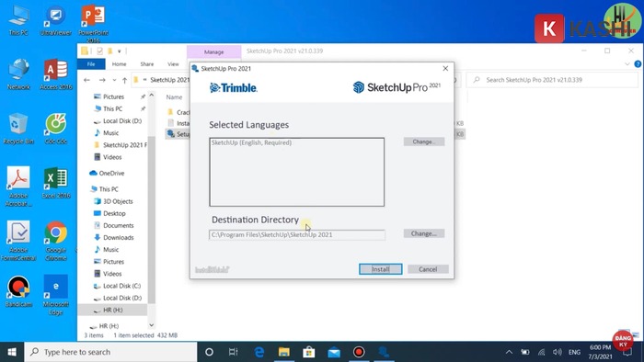Select 3D Objects in navigation pane
The image size is (644, 362).
pos(113,201)
